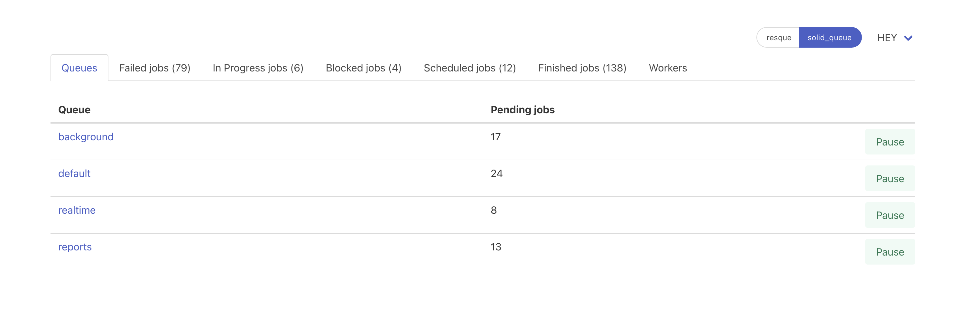The width and height of the screenshot is (980, 318).
Task: Switch to the resque adapter toggle
Action: [x=778, y=38]
